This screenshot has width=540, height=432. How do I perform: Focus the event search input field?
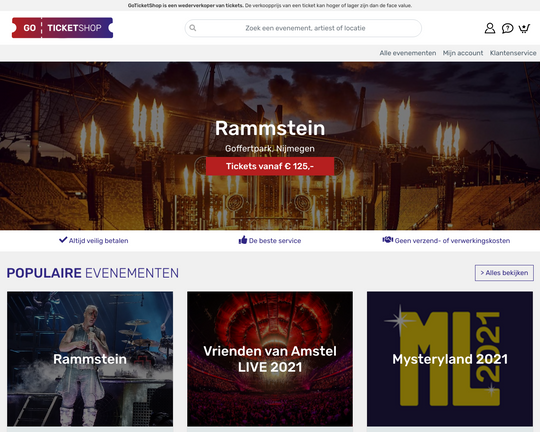point(303,28)
